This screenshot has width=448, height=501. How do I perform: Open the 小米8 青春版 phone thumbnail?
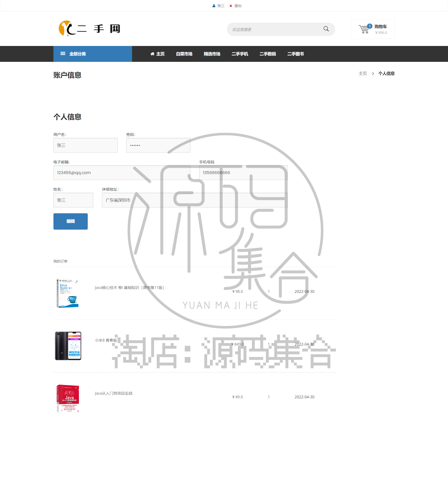coord(68,346)
